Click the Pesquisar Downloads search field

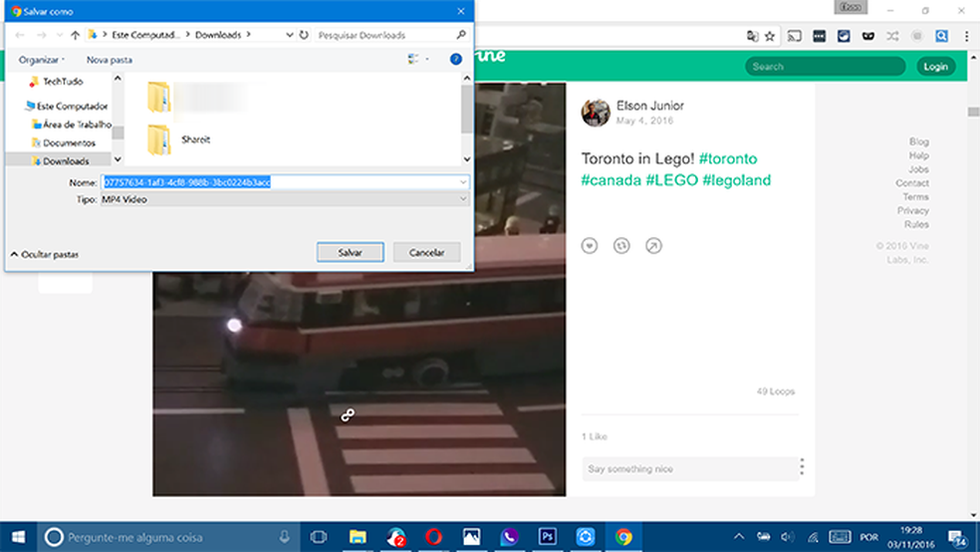[384, 35]
